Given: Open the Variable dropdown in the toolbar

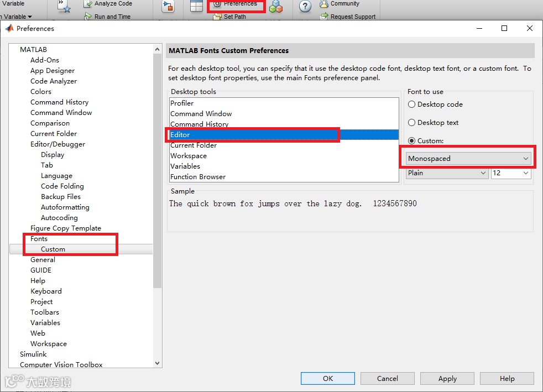Looking at the screenshot, I should pos(16,16).
